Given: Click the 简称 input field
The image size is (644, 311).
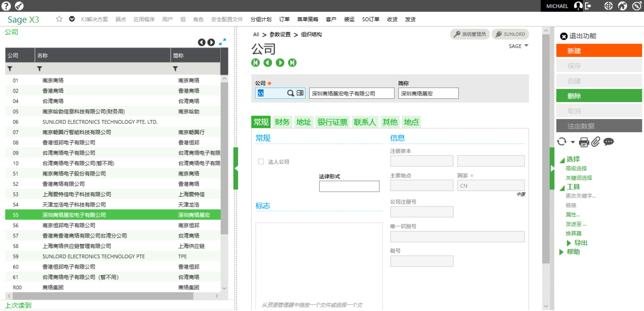Looking at the screenshot, I should [428, 93].
